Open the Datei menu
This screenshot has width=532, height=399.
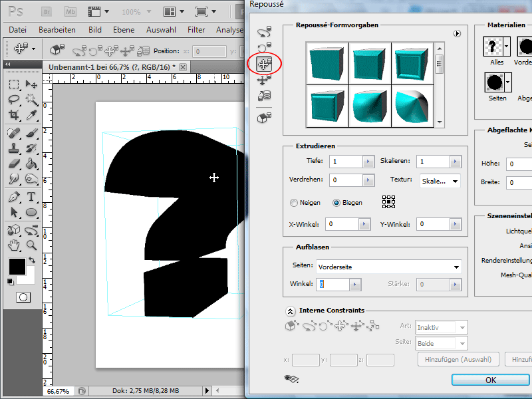click(x=18, y=30)
